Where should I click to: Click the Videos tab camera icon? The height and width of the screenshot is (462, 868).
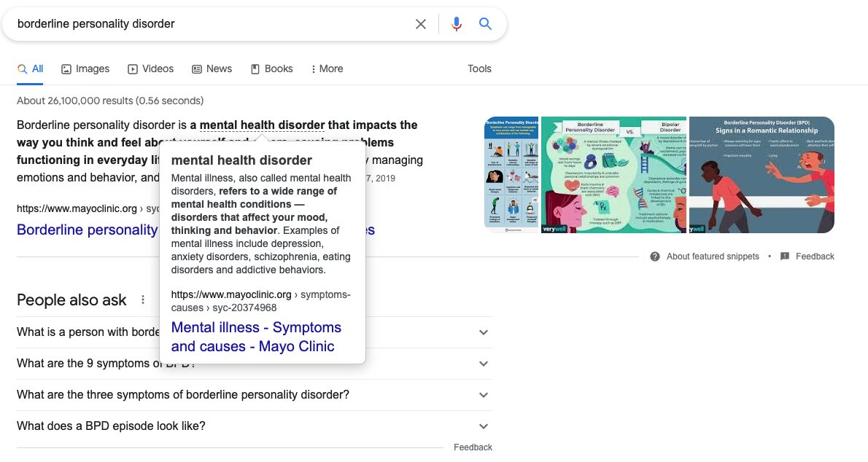(131, 68)
